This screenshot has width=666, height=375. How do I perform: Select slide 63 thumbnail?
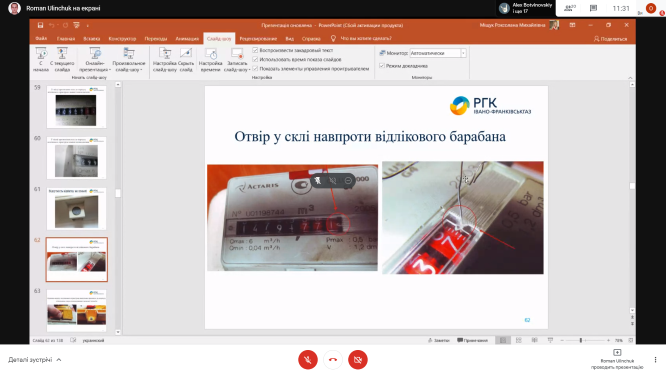pos(76,310)
